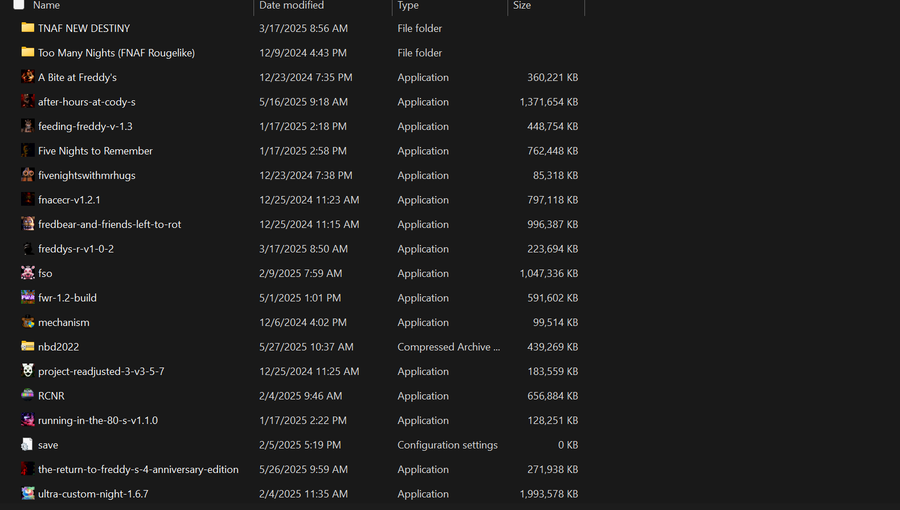Select the fredbear-and-friends-left-to-rot file name

pos(110,224)
